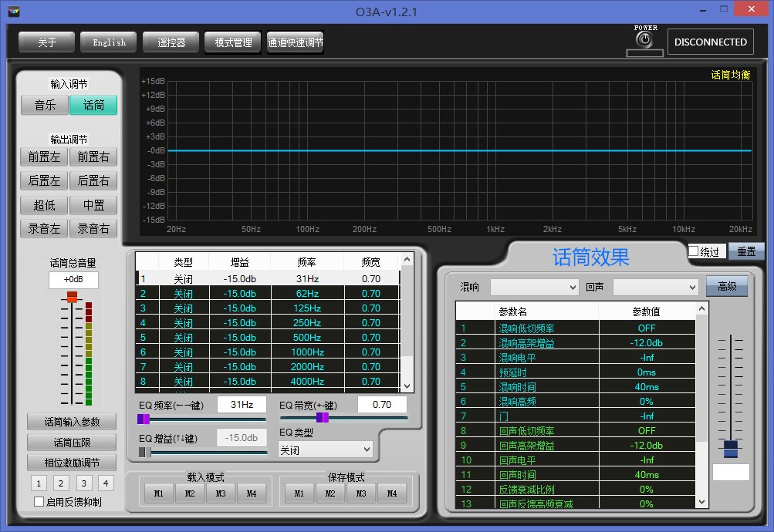The image size is (774, 532).
Task: Open 通道快速调节 quick channel adjustment
Action: pyautogui.click(x=296, y=42)
